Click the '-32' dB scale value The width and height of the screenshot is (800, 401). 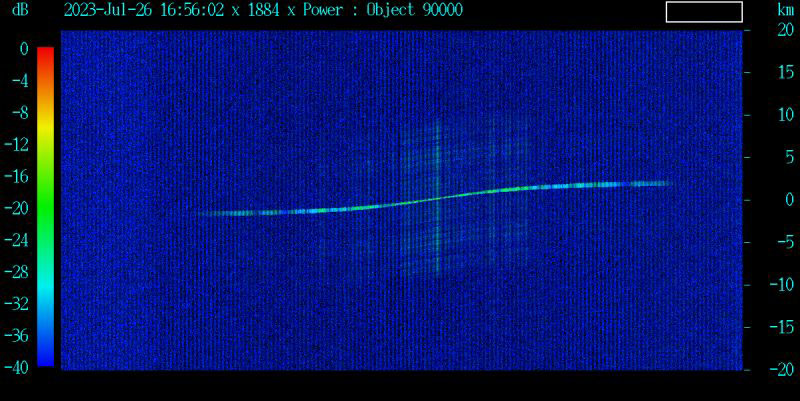[16, 304]
